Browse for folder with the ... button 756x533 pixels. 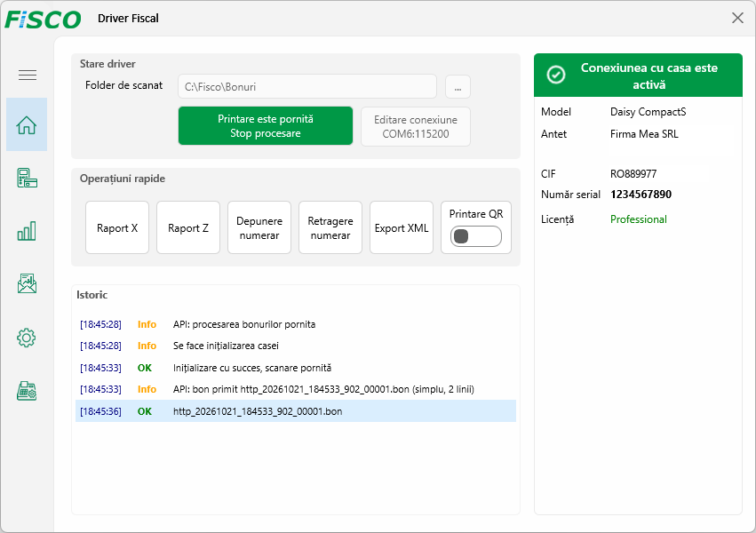[458, 87]
